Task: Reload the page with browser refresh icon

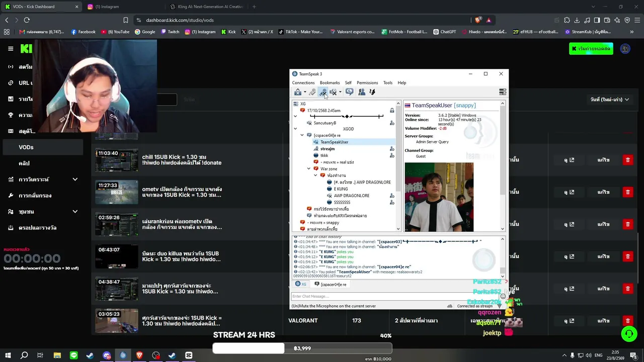Action: pyautogui.click(x=27, y=20)
